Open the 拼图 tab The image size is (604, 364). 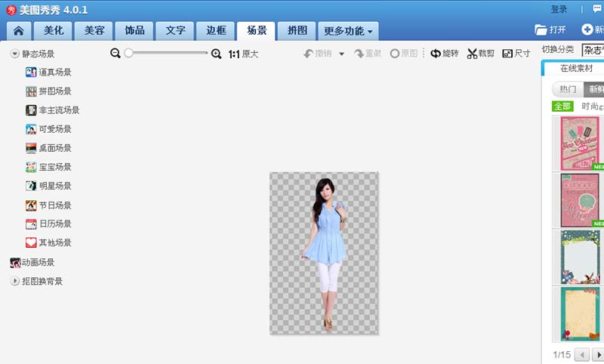click(x=297, y=31)
